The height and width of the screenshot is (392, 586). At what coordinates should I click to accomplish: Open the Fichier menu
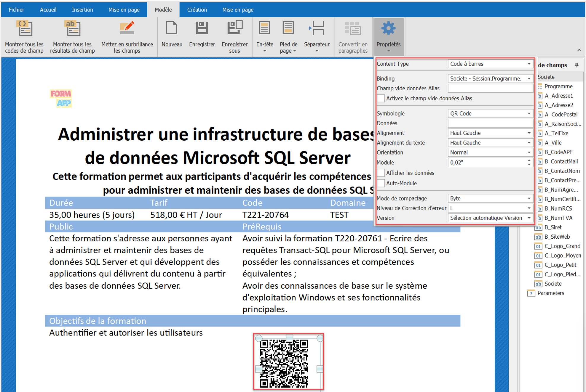(x=16, y=10)
